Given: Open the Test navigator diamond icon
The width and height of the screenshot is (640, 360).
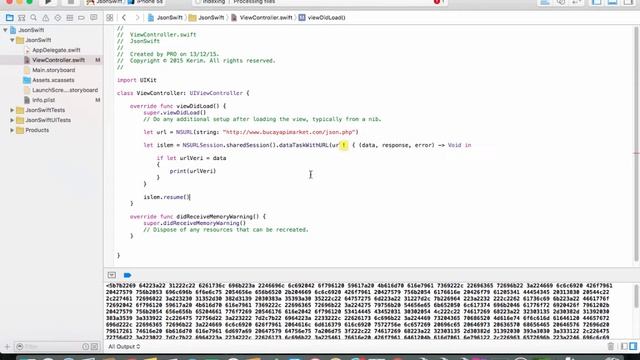Looking at the screenshot, I should [x=58, y=18].
